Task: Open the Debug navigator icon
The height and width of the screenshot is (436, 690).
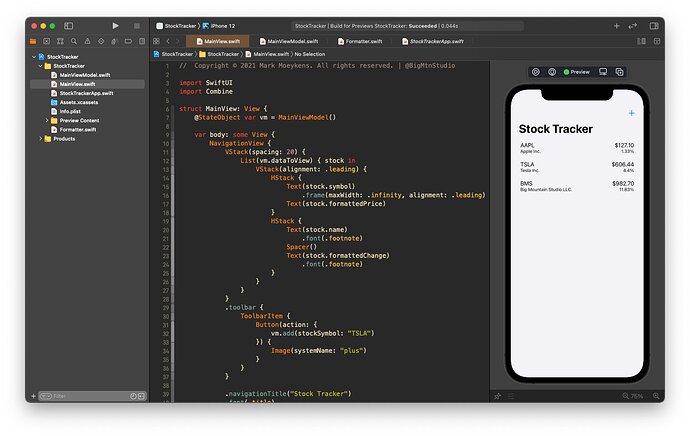Action: [x=114, y=41]
